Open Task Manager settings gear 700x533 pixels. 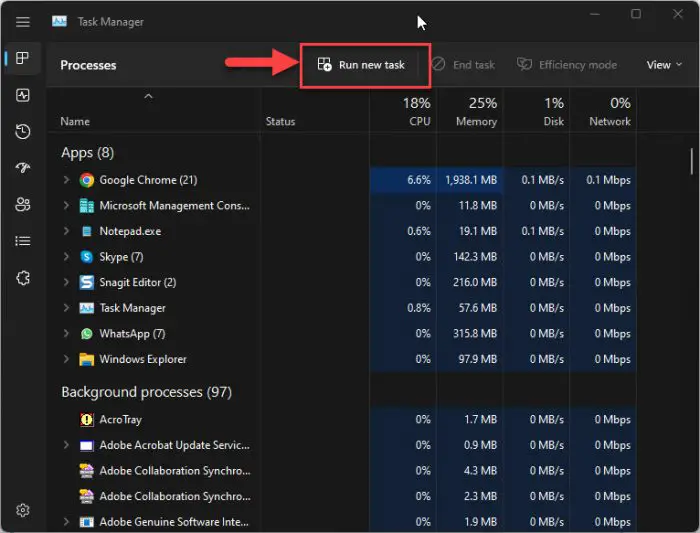[23, 510]
